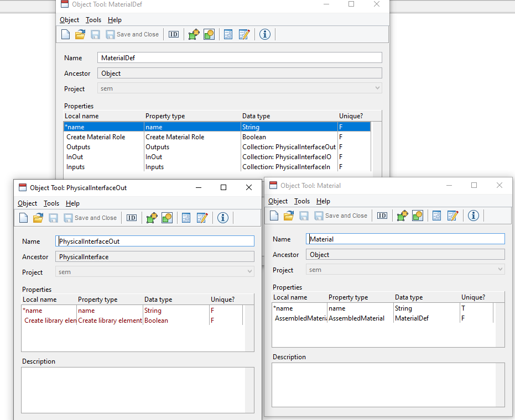The image size is (515, 420).
Task: Click Save and Close in Material window
Action: pyautogui.click(x=341, y=216)
